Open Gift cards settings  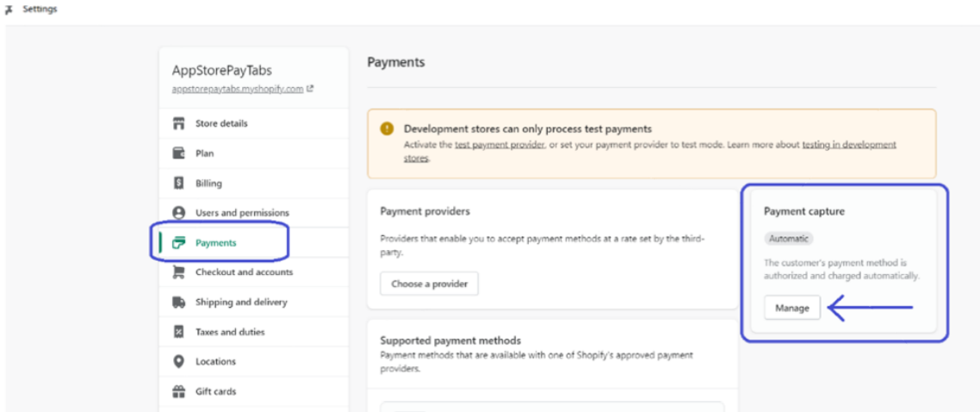click(x=254, y=391)
